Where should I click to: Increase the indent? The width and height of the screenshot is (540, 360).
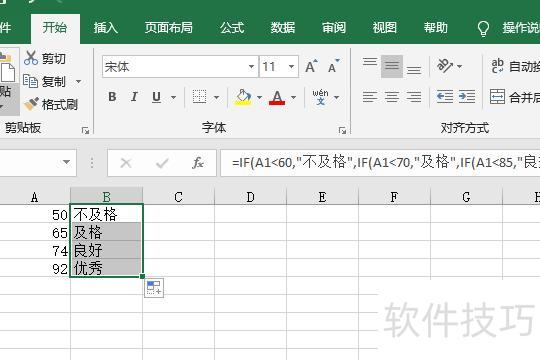click(467, 97)
